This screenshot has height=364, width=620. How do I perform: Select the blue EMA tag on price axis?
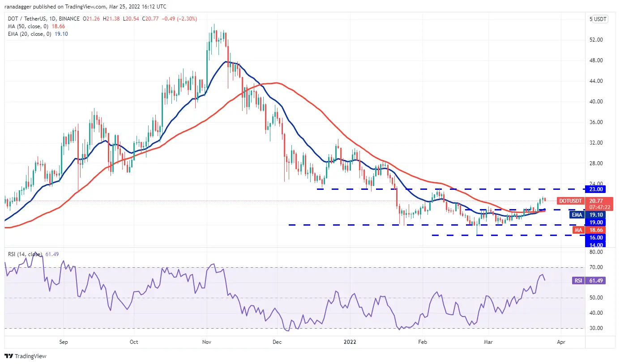tap(577, 215)
